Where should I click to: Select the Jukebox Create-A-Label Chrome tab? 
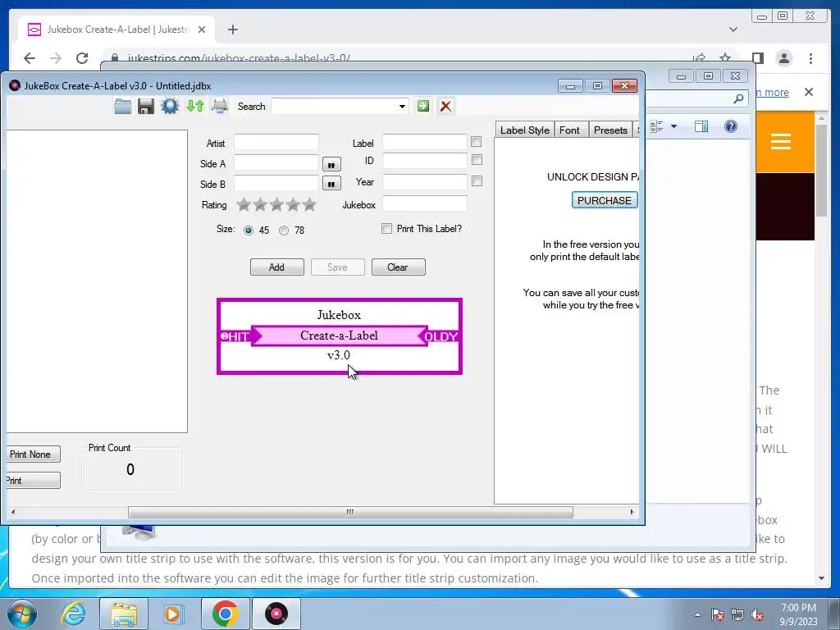click(116, 30)
